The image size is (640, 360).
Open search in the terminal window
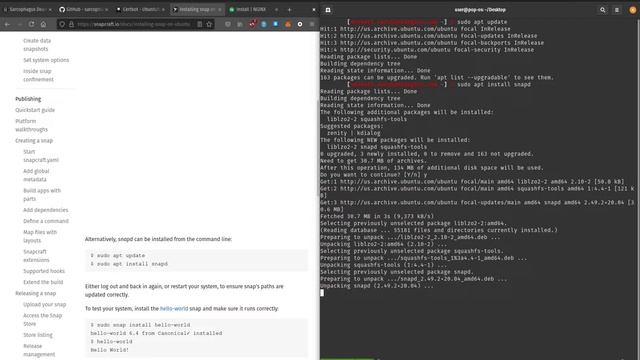tap(602, 10)
